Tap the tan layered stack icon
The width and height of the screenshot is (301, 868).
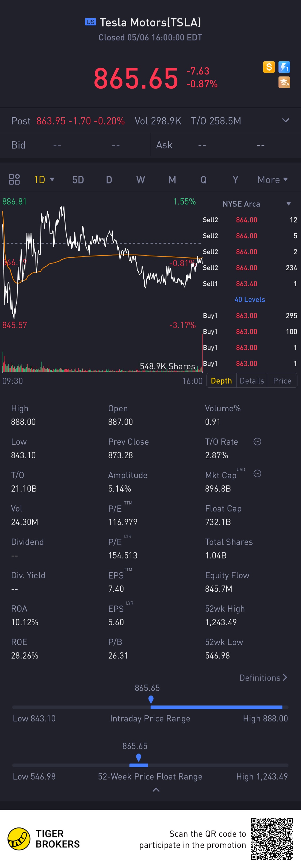click(284, 82)
